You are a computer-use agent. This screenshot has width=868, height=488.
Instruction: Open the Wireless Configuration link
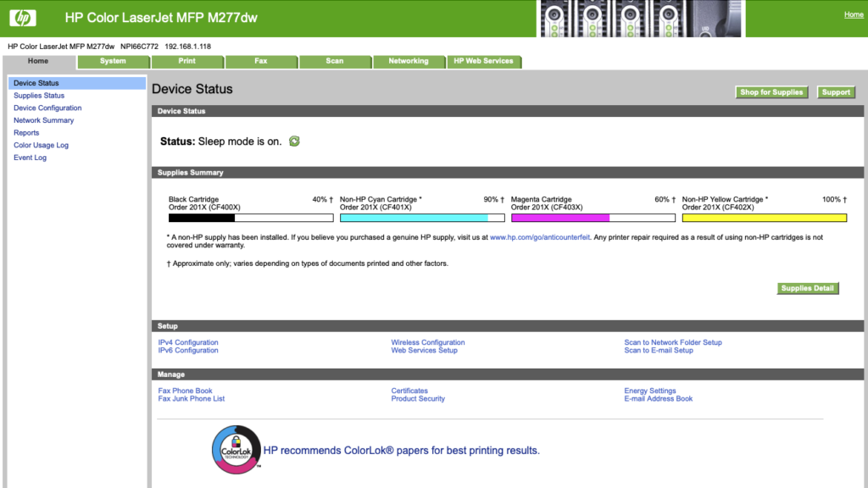click(x=427, y=342)
